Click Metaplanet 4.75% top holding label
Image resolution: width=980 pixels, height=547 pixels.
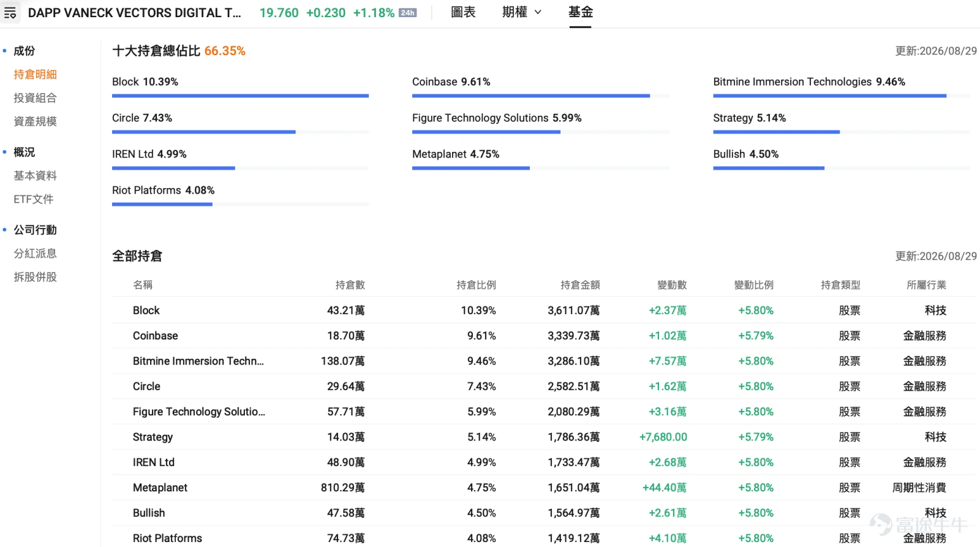(456, 154)
